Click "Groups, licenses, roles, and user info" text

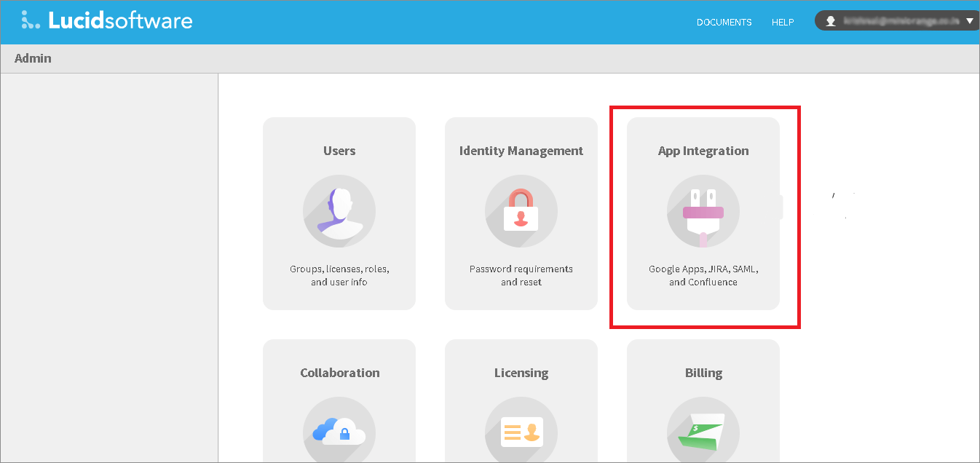(339, 275)
